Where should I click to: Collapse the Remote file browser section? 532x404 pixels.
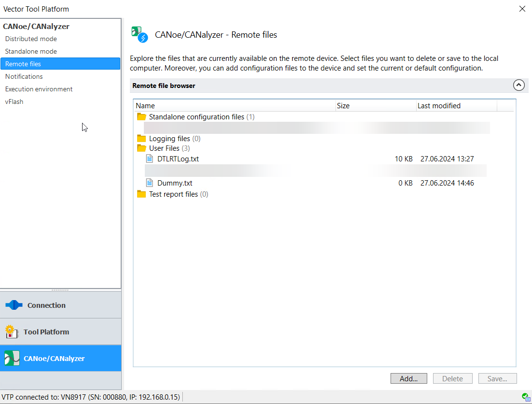pos(518,85)
